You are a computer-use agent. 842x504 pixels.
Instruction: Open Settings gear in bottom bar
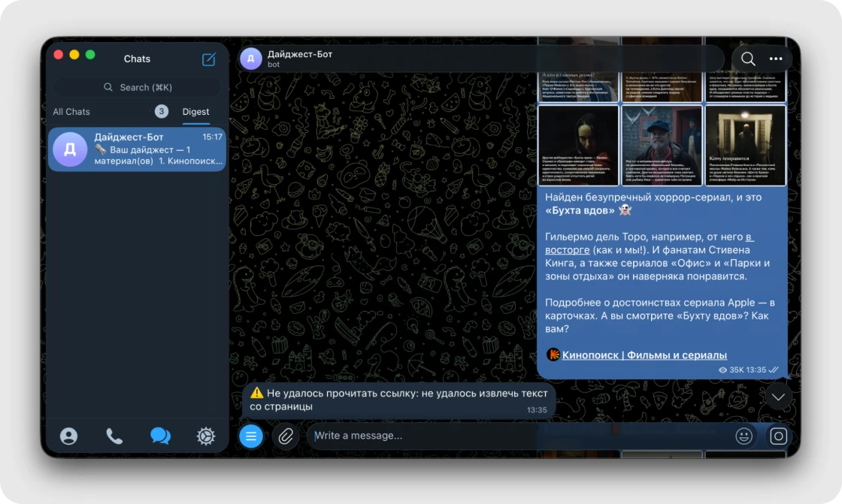click(x=206, y=436)
